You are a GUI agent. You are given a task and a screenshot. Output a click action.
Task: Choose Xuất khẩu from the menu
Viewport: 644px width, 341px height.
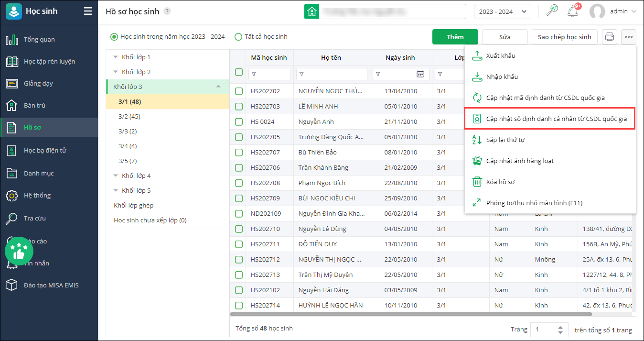click(550, 55)
